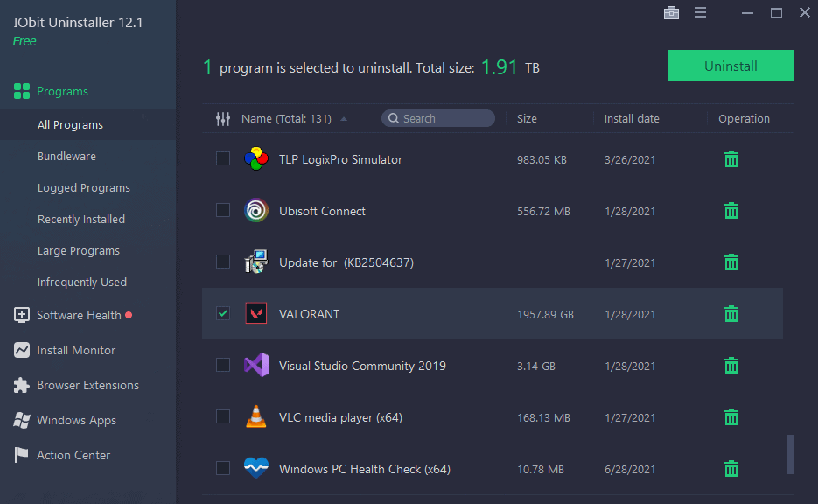Click the toolbox icon in title bar
Image resolution: width=818 pixels, height=504 pixels.
671,12
